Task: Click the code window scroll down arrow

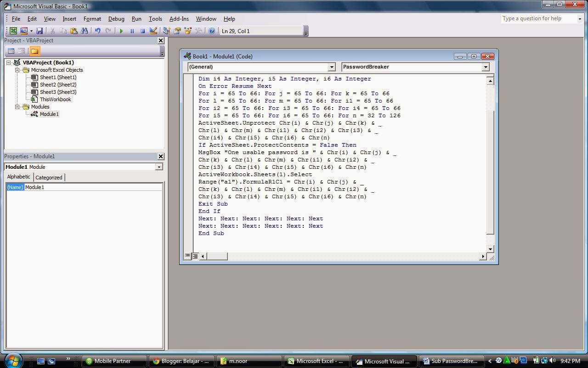Action: (490, 249)
